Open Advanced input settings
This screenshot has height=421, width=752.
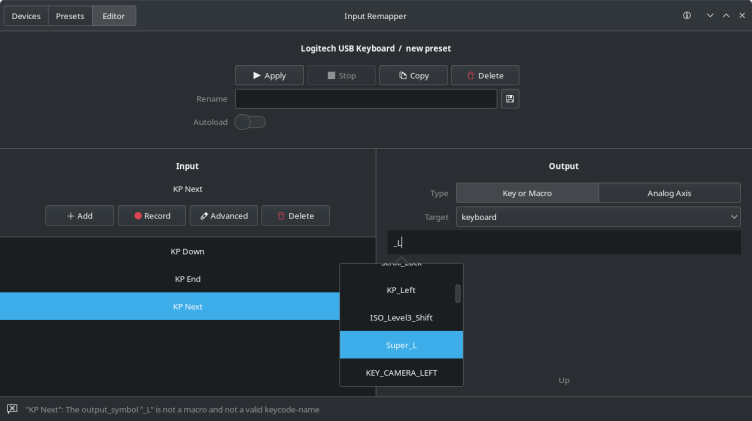point(224,216)
